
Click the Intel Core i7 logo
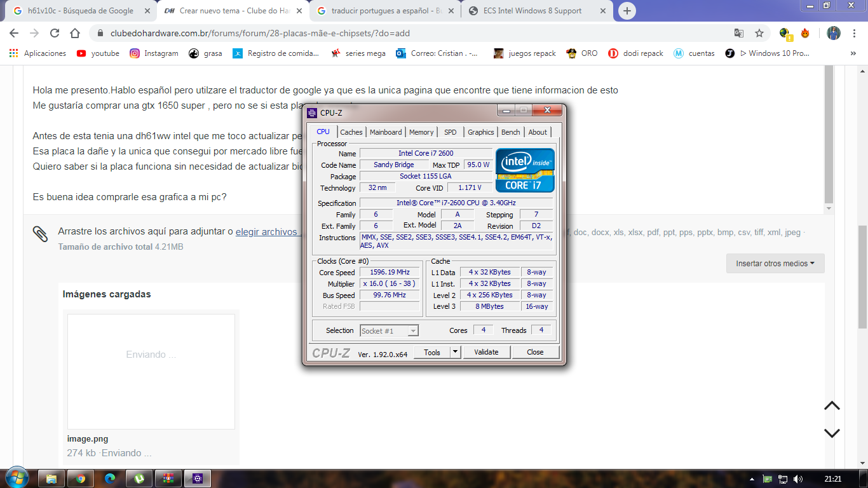tap(525, 170)
